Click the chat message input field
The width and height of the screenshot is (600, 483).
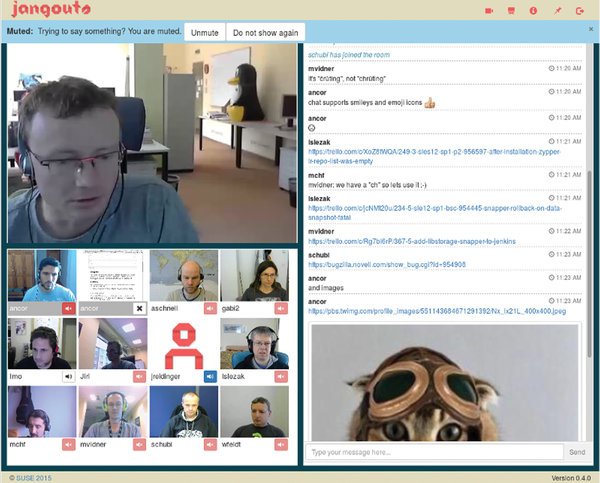pyautogui.click(x=434, y=452)
